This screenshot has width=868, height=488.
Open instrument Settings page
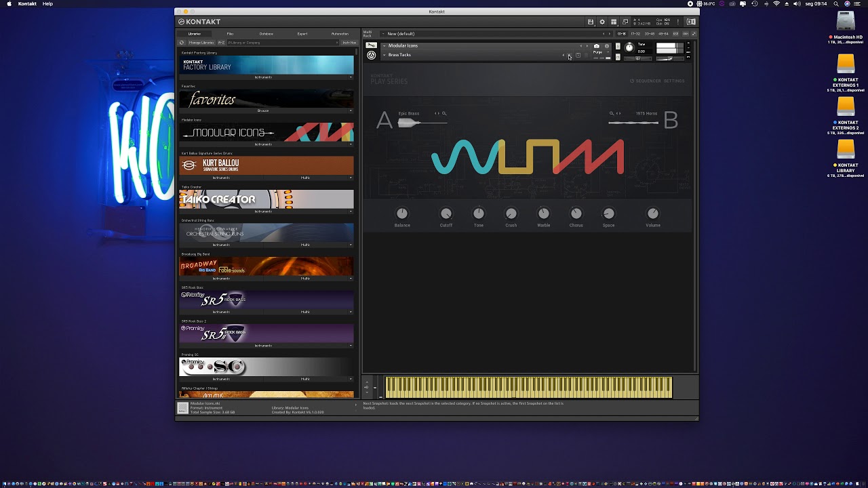[674, 81]
